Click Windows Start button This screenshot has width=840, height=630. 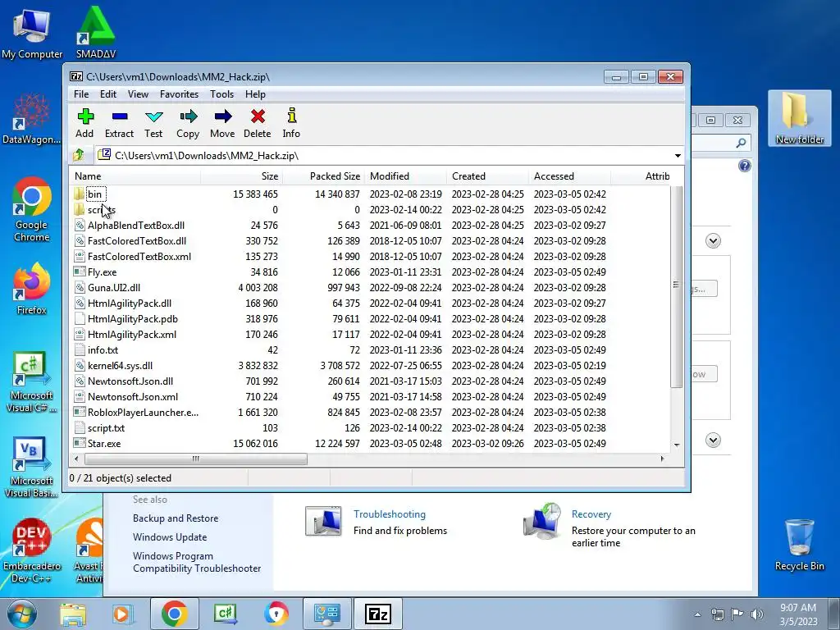point(21,614)
